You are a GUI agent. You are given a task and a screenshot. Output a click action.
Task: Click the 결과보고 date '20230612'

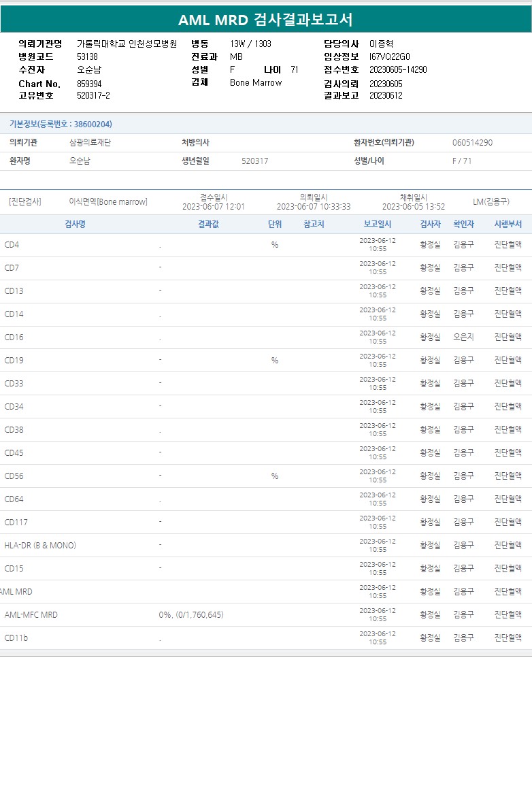386,96
